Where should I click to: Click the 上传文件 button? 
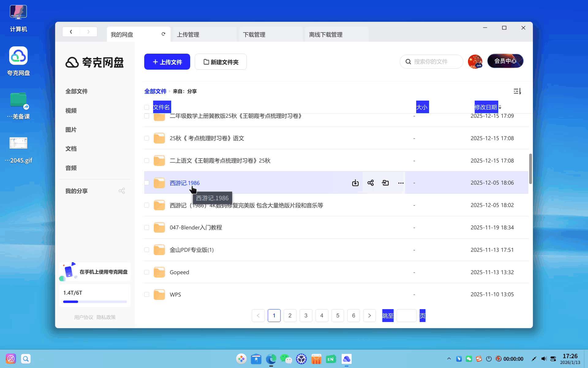click(x=167, y=62)
